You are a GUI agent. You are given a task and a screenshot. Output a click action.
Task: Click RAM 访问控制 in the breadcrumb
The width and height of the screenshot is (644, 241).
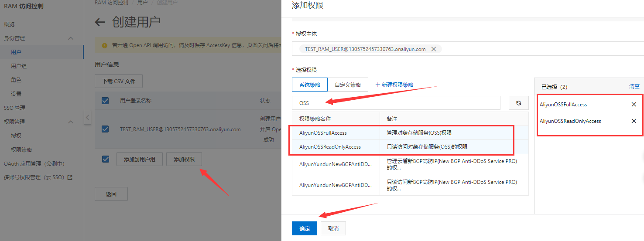point(112,3)
